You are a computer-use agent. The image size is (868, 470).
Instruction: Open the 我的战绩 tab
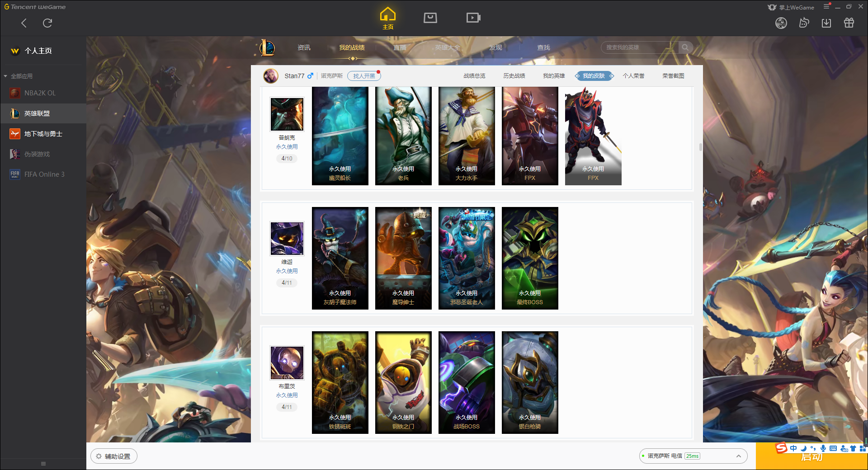[352, 47]
